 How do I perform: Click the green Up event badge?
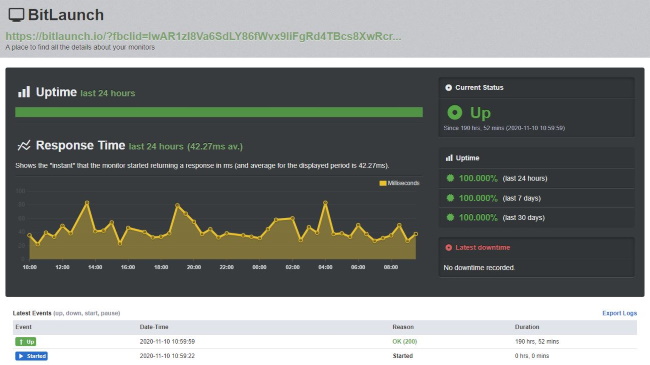(26, 342)
